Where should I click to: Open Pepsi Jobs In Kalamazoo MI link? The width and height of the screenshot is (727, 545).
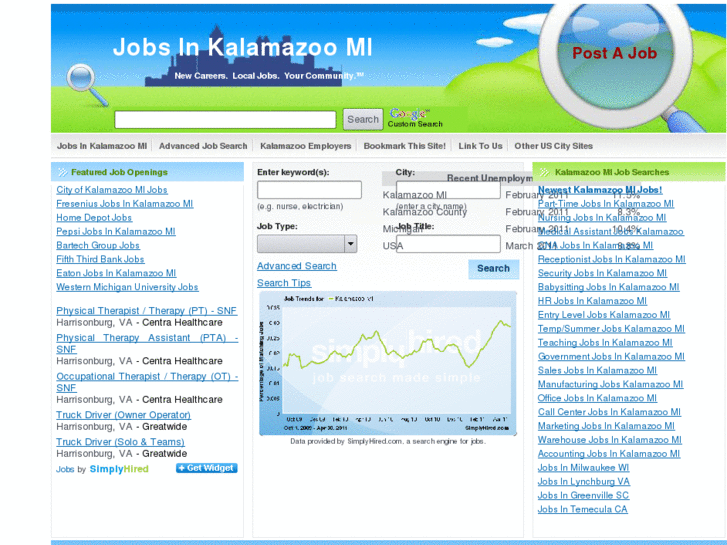tap(116, 232)
